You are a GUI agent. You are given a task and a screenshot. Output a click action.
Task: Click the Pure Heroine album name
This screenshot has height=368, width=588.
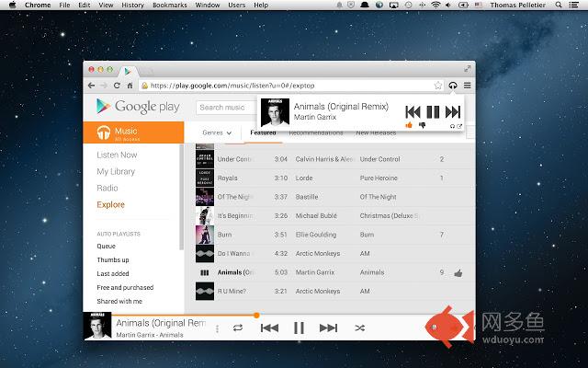tap(379, 178)
